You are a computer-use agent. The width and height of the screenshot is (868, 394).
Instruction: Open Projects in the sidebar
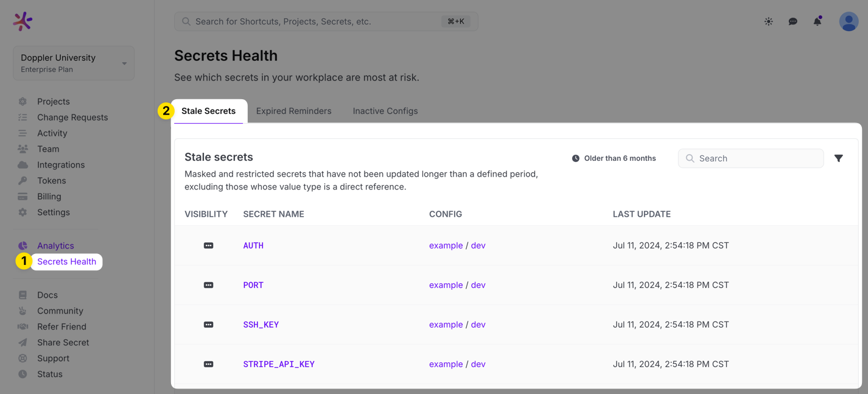click(54, 102)
